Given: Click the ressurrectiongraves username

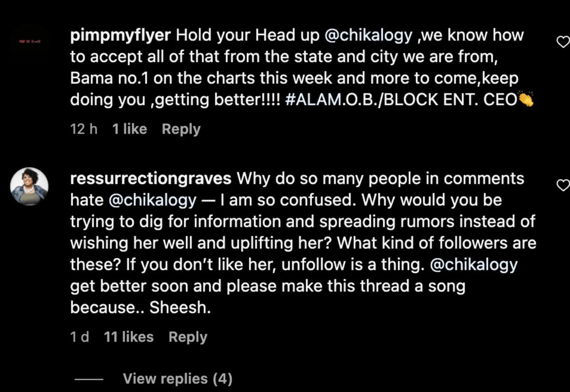Looking at the screenshot, I should [151, 178].
